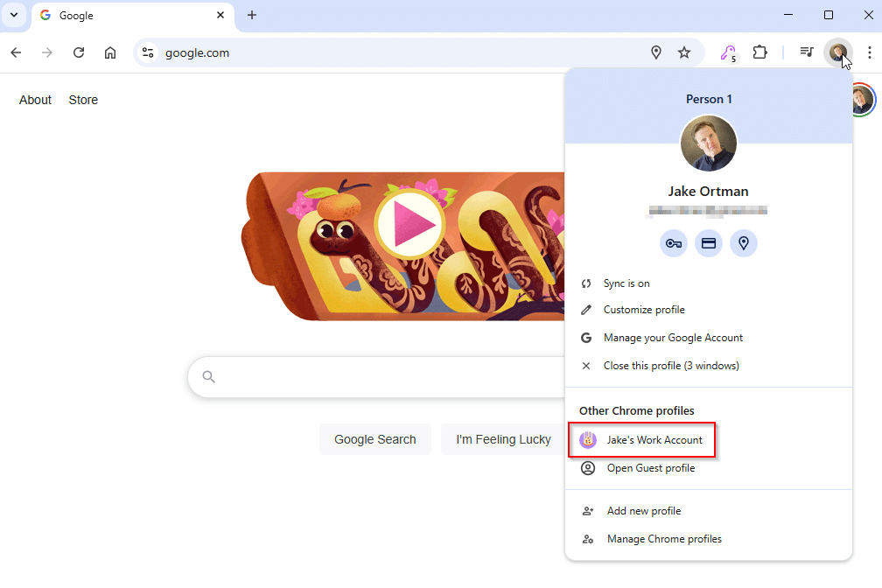Open Manage your Google Account

pos(709,338)
